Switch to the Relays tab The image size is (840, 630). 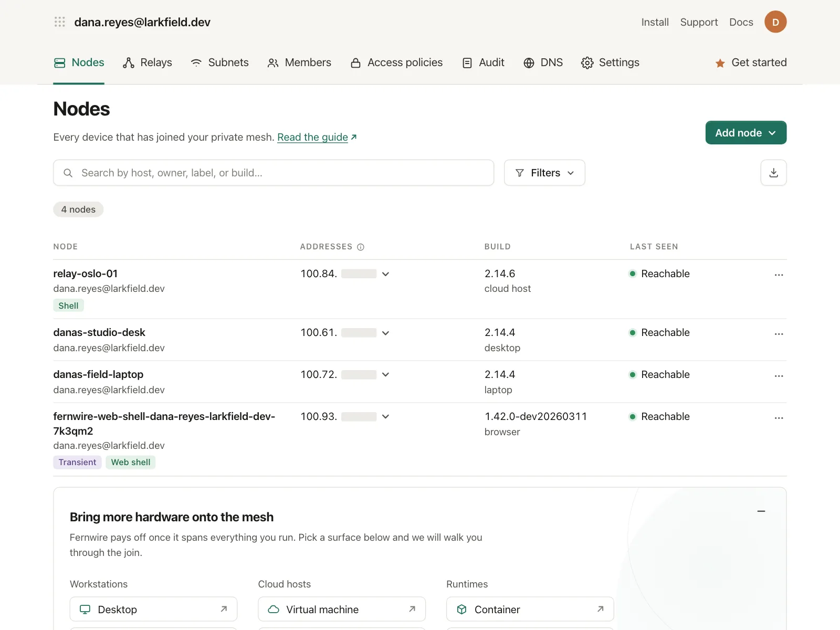coord(148,62)
